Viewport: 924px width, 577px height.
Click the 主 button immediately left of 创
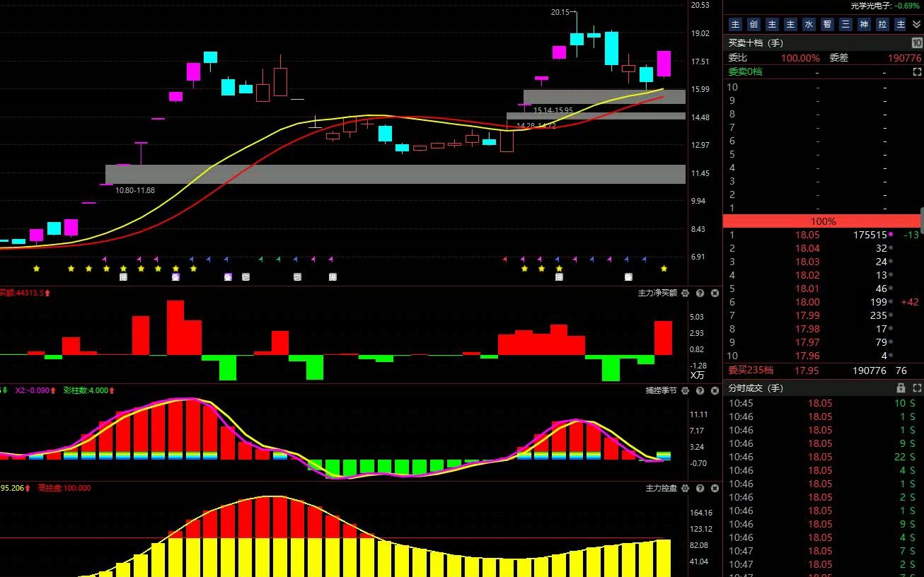735,24
